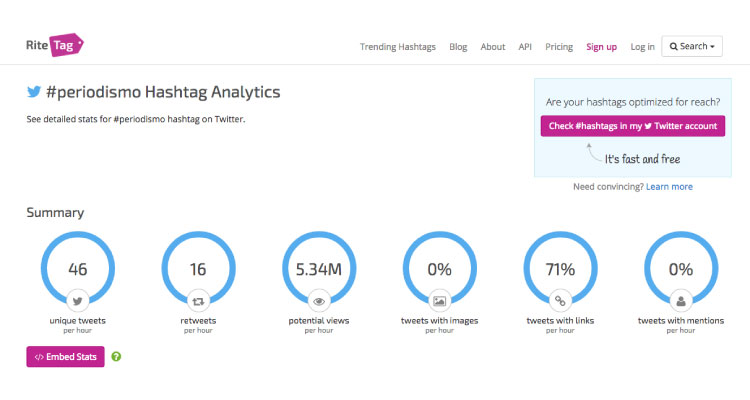Click the eye icon under 5.34M
This screenshot has height=400, width=750.
(x=319, y=299)
